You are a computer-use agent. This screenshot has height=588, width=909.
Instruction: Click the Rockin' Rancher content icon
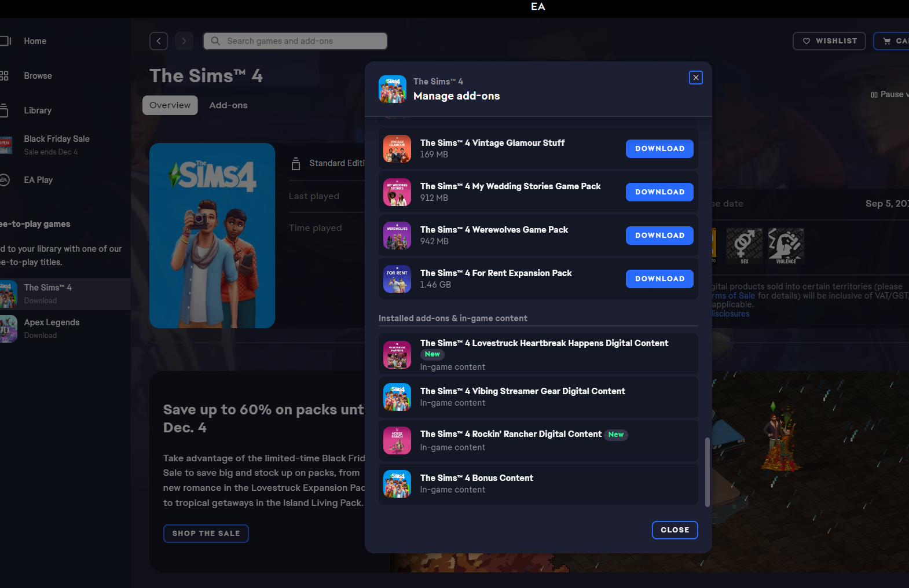397,440
